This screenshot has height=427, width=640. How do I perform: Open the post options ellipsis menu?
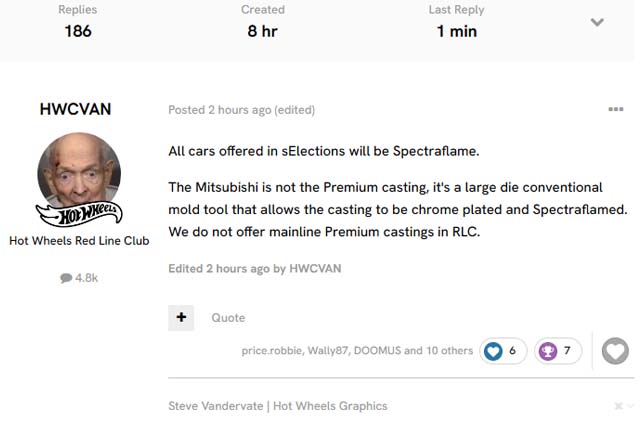click(x=616, y=109)
